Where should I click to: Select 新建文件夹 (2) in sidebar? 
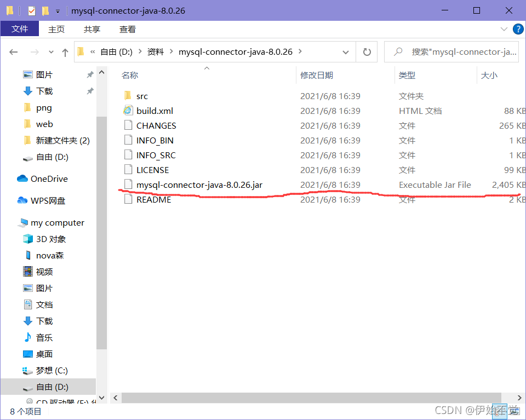click(x=62, y=140)
